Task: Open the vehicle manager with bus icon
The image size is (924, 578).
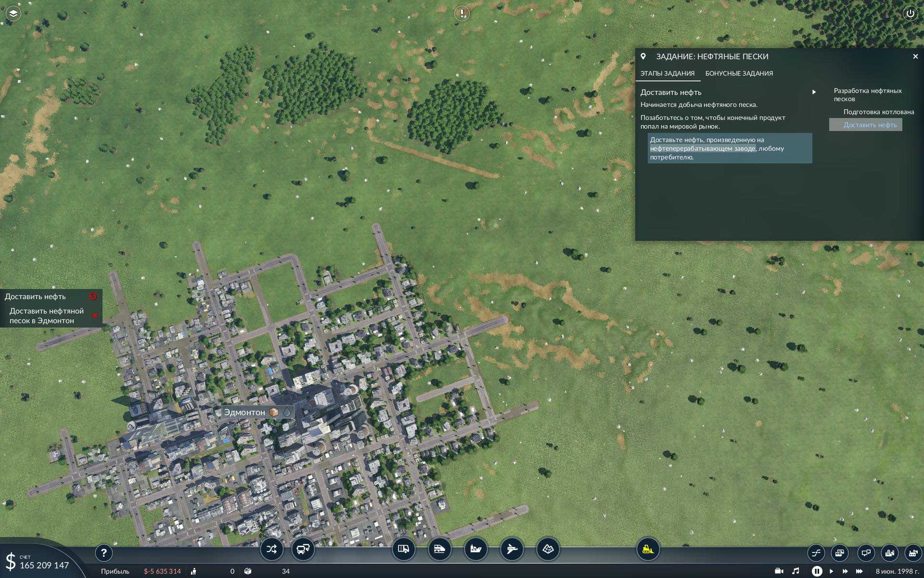Action: pos(303,549)
